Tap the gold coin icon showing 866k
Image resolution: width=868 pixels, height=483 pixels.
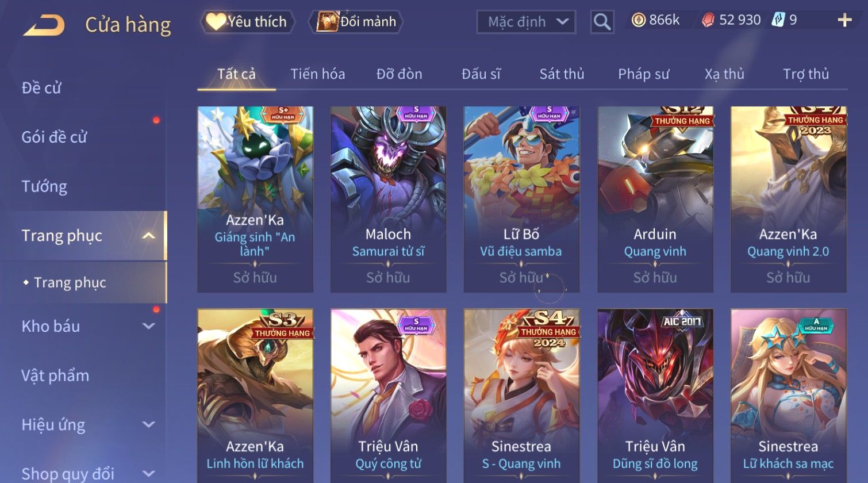tap(638, 20)
